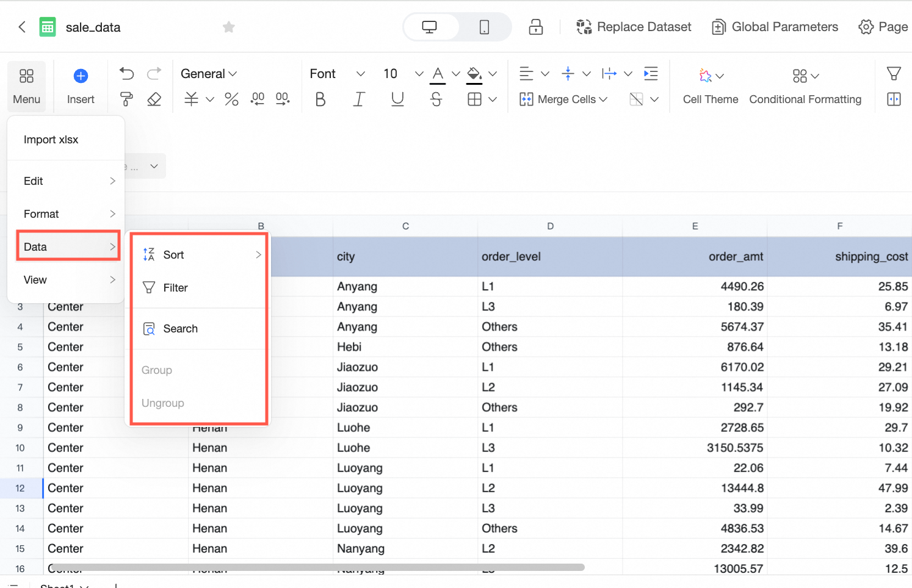Select the shipping_cost header cell
The image size is (912, 588).
[x=839, y=257]
